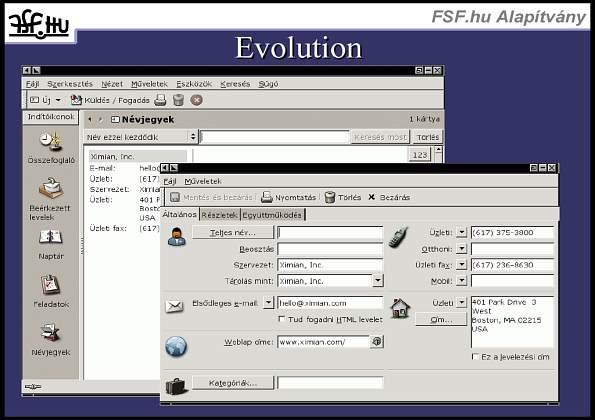Image resolution: width=595 pixels, height=420 pixels.
Task: Click the contact list scrollbar up arrow
Action: click(x=438, y=149)
